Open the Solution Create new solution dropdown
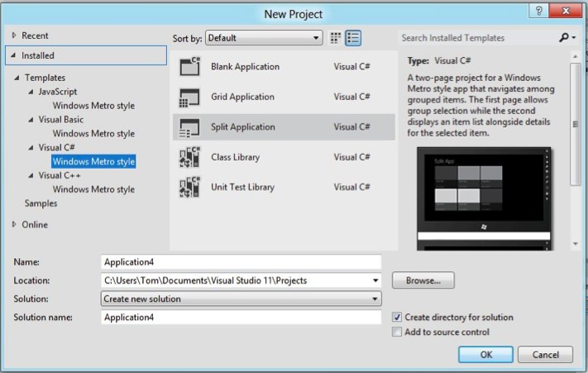 pos(241,299)
